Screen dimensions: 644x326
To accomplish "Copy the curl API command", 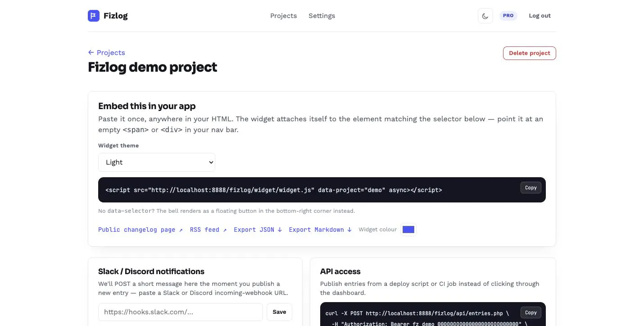I will coord(531,312).
